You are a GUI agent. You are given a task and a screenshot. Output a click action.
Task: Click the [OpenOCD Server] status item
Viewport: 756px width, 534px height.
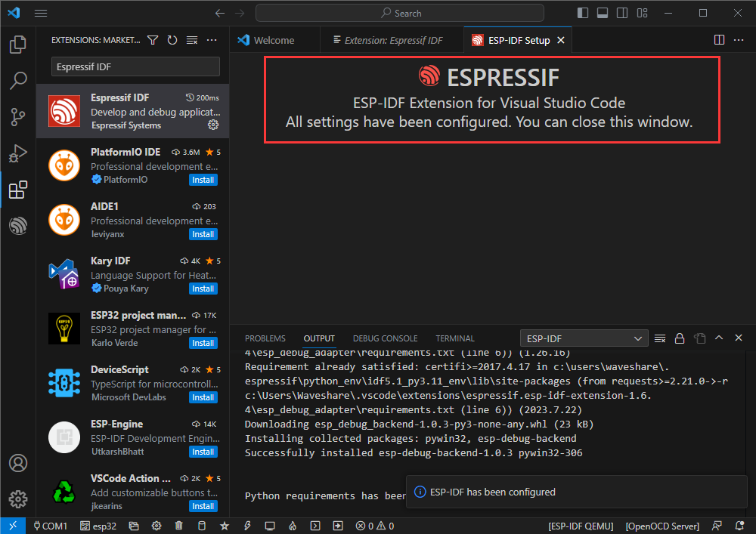click(x=662, y=526)
